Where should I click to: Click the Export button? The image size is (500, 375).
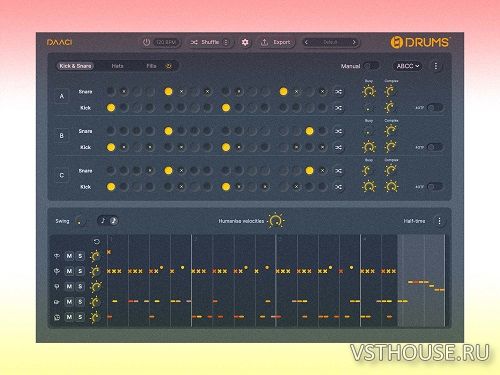point(276,42)
